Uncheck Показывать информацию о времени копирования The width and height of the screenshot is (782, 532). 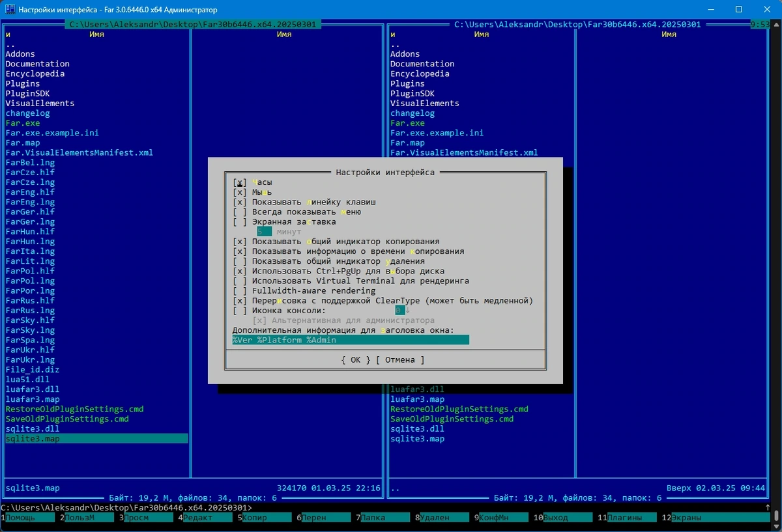tap(240, 251)
